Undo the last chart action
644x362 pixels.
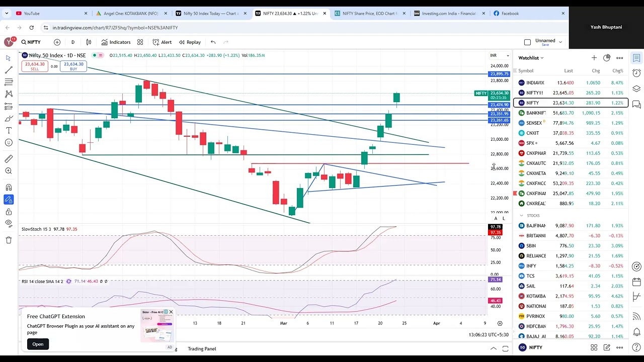[x=213, y=42]
